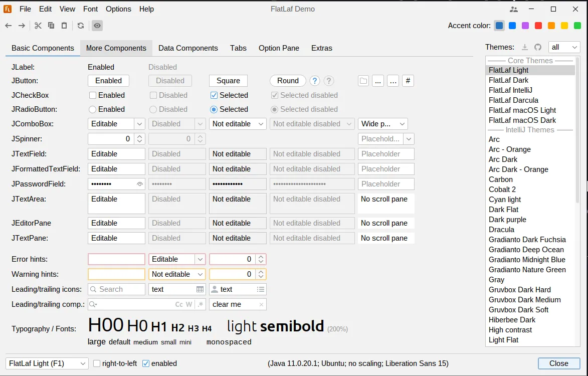Open the Font menu
The width and height of the screenshot is (588, 376).
90,9
